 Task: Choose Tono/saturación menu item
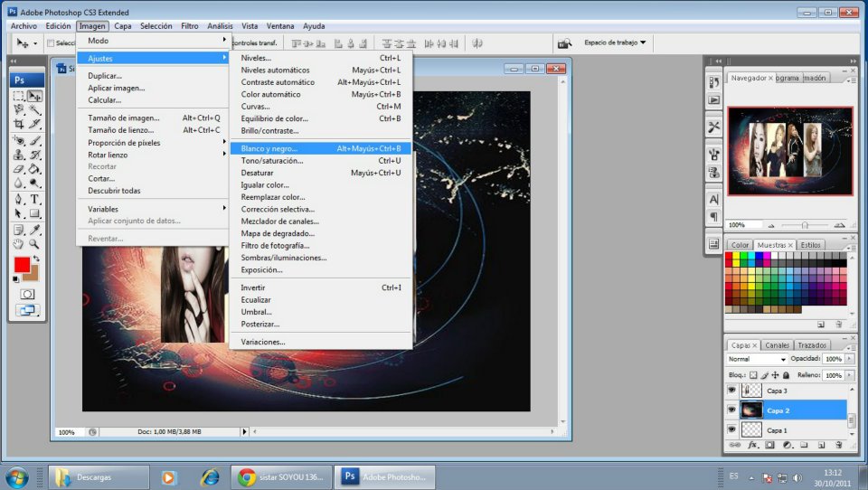pos(320,161)
